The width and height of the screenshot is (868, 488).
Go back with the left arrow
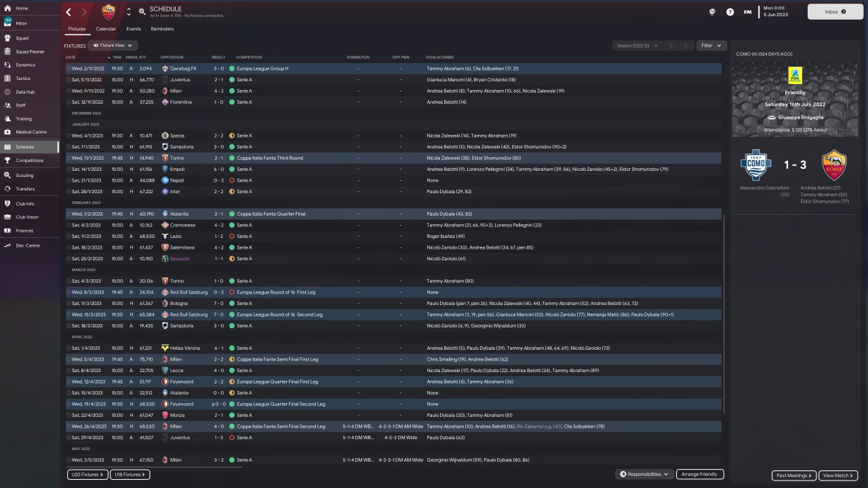(68, 12)
